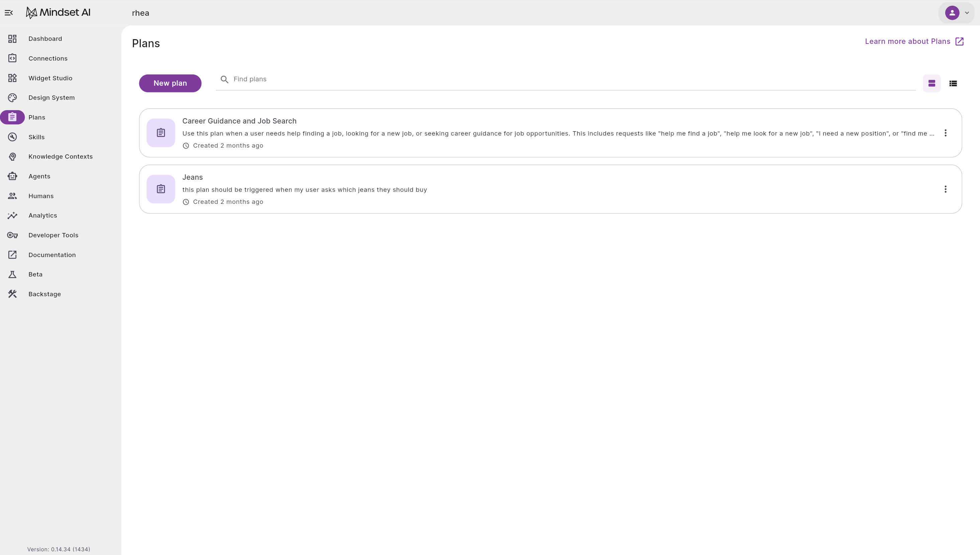Click the Career Guidance plan clipboard thumbnail
The height and width of the screenshot is (555, 980).
pos(161,133)
